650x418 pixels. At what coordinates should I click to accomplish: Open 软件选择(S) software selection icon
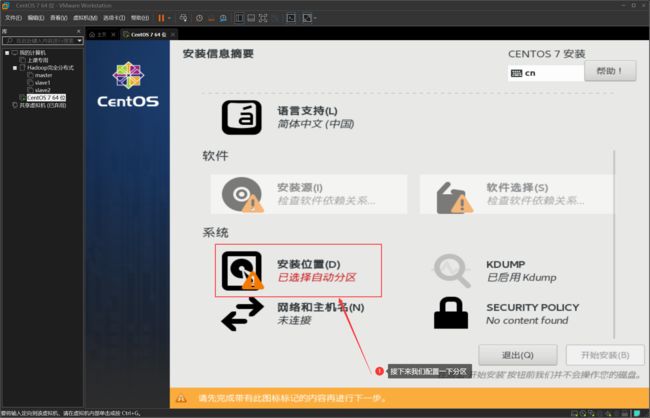coord(454,198)
